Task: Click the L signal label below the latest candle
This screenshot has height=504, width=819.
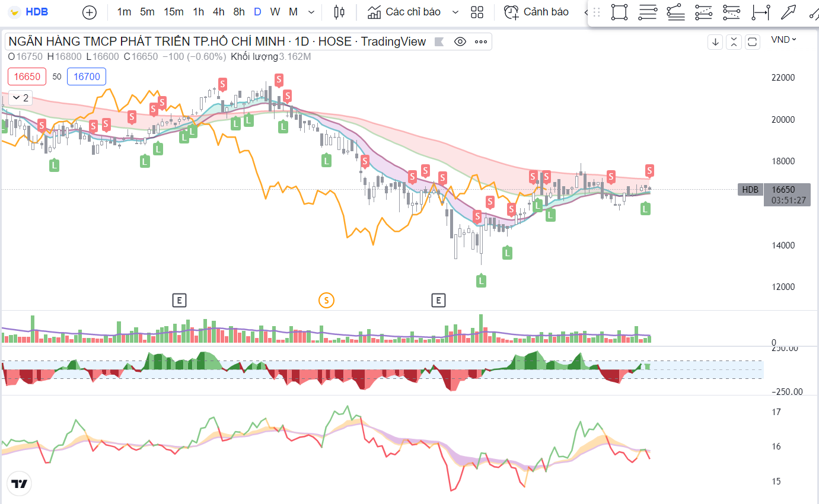Action: coord(646,209)
